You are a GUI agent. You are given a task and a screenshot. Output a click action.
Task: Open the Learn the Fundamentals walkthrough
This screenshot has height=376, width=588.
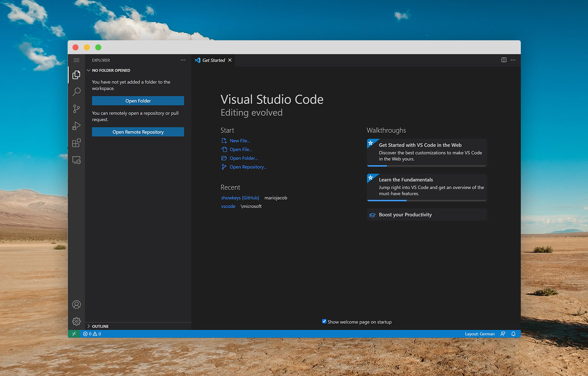427,187
